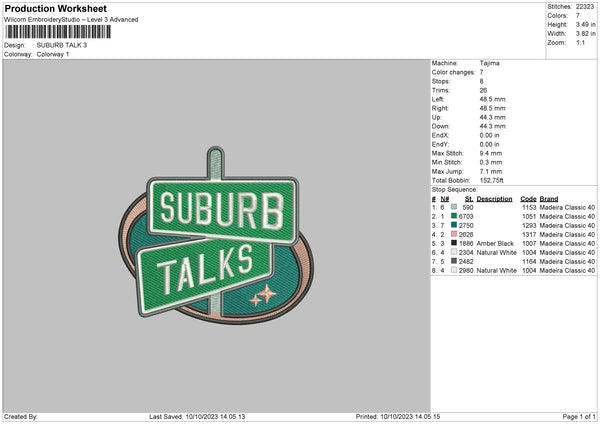Click the Production Worksheet title
This screenshot has height=424, width=600.
click(55, 8)
